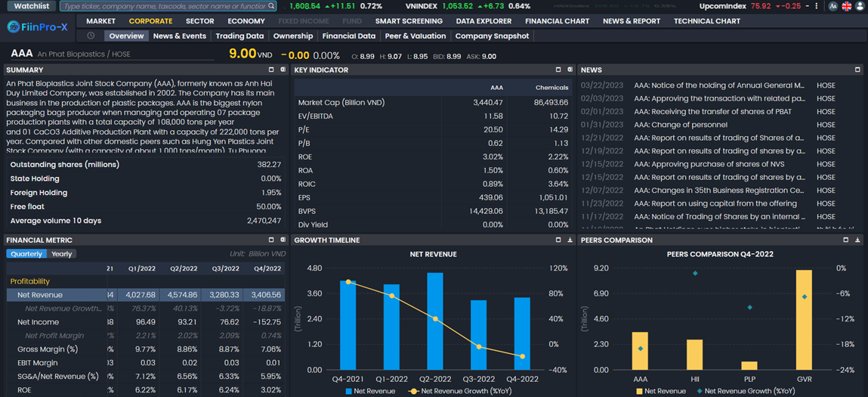Viewport: 868px width, 397px height.
Task: Switch language using the UK flag icon
Action: [x=846, y=6]
